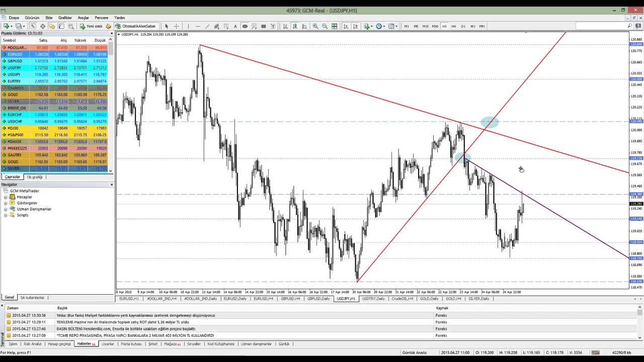
Task: Click the search magnifier icon
Action: pyautogui.click(x=630, y=26)
